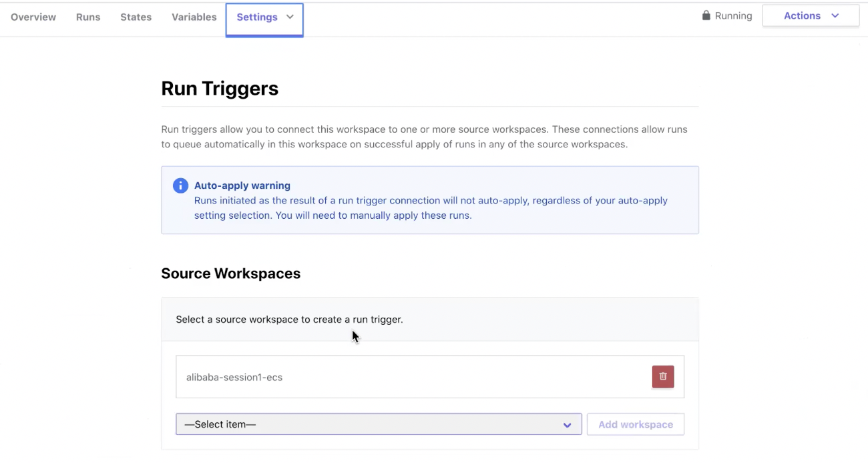Click the Running status label
The image size is (868, 463).
click(732, 15)
